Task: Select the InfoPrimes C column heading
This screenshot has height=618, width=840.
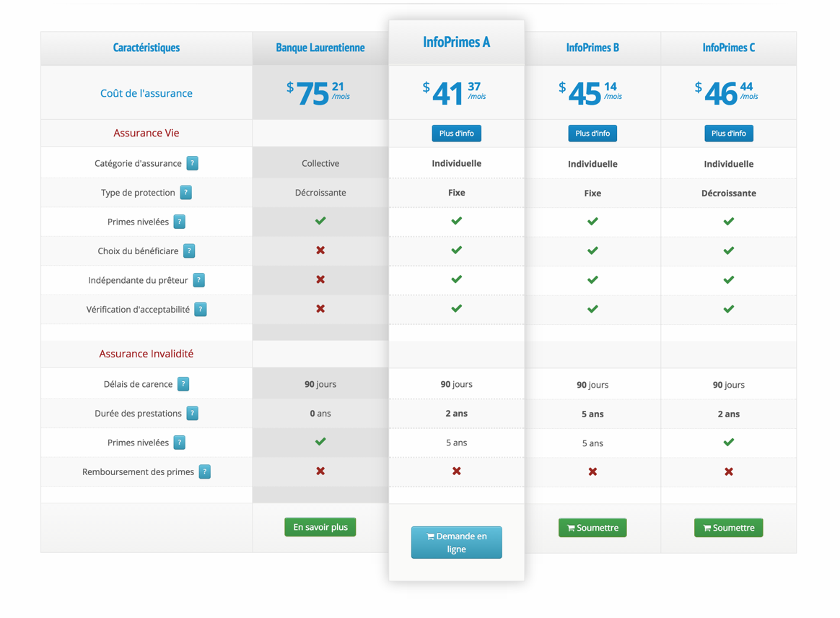Action: (728, 48)
